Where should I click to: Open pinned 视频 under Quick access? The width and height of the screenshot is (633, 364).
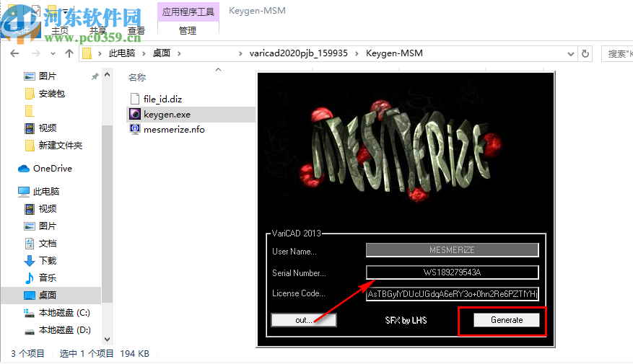47,128
